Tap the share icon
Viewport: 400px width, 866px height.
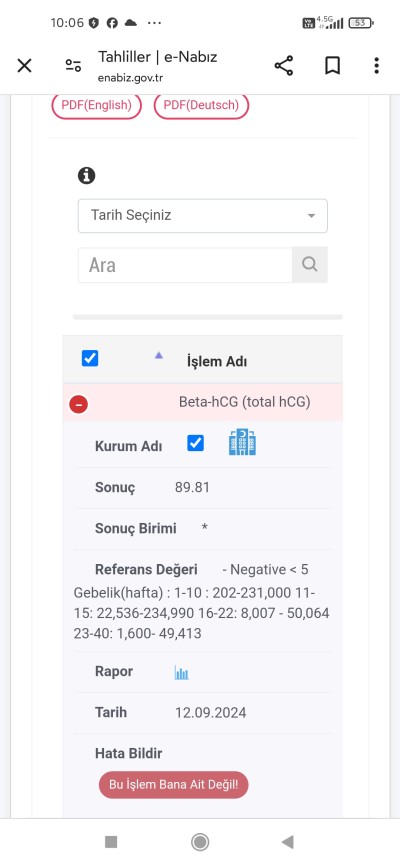284,66
